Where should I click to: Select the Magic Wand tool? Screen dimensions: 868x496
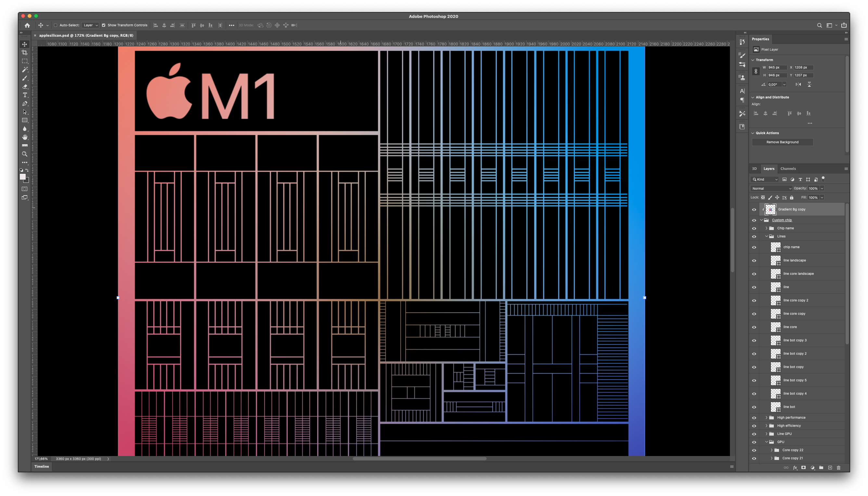click(x=25, y=70)
